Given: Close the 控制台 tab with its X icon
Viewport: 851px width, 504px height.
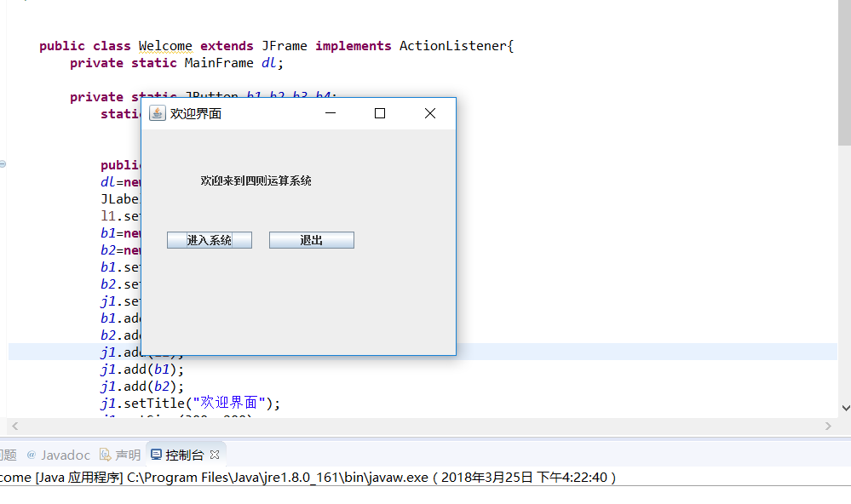Looking at the screenshot, I should (215, 454).
